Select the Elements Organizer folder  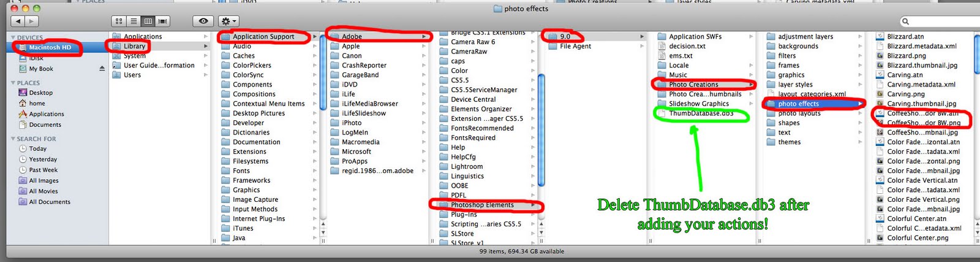[481, 109]
